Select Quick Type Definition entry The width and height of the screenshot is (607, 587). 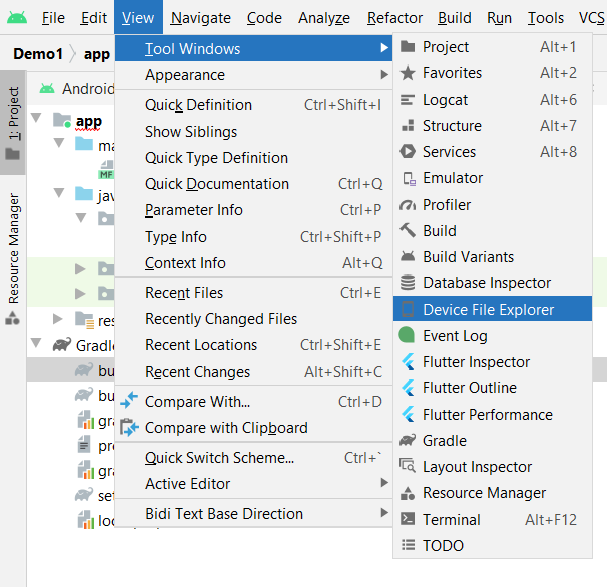[x=254, y=158]
